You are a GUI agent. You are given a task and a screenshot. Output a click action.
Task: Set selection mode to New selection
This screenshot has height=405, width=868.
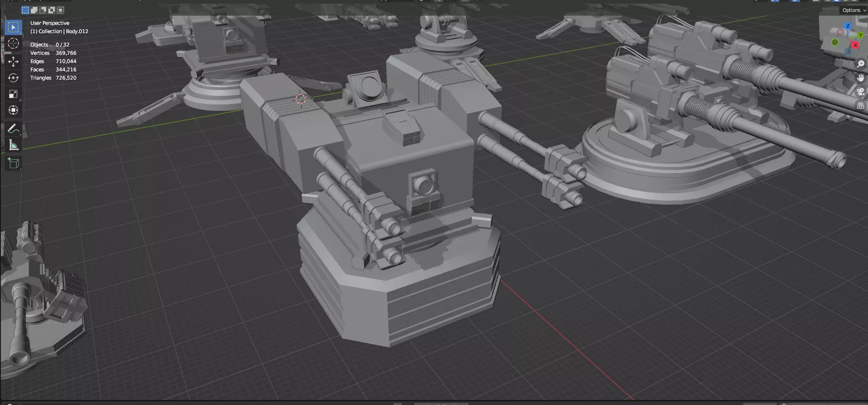[x=25, y=10]
